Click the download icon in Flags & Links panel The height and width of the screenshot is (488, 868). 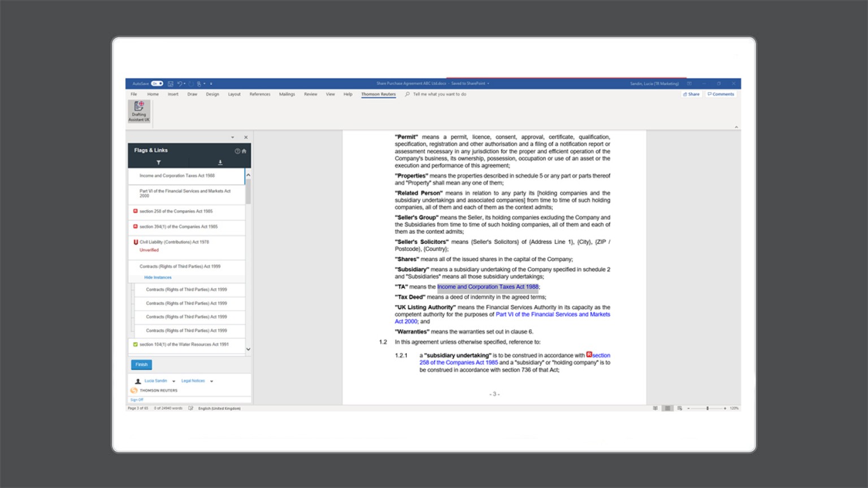(x=220, y=163)
